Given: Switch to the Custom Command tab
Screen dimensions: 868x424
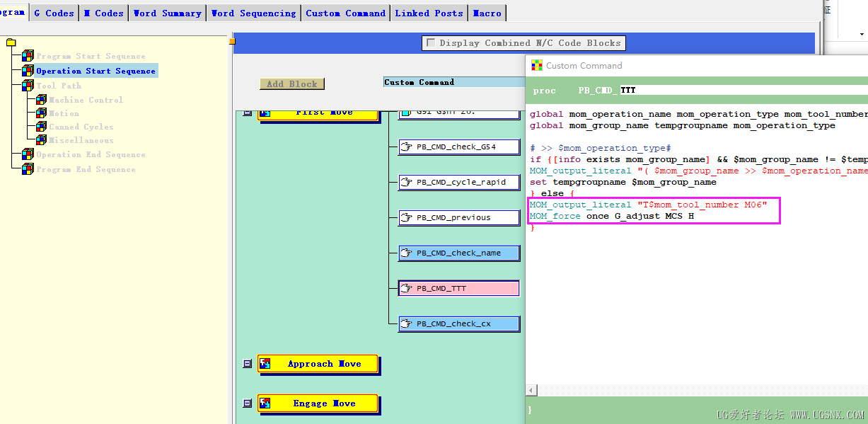Looking at the screenshot, I should 346,13.
